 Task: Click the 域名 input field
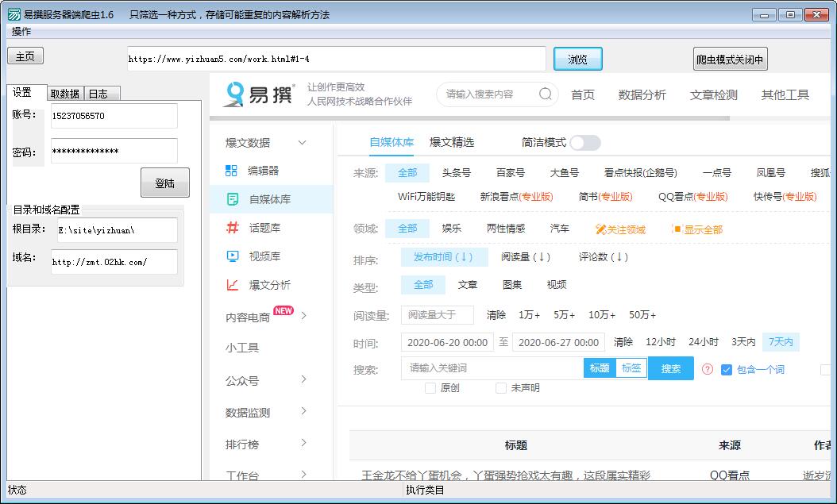click(x=114, y=262)
